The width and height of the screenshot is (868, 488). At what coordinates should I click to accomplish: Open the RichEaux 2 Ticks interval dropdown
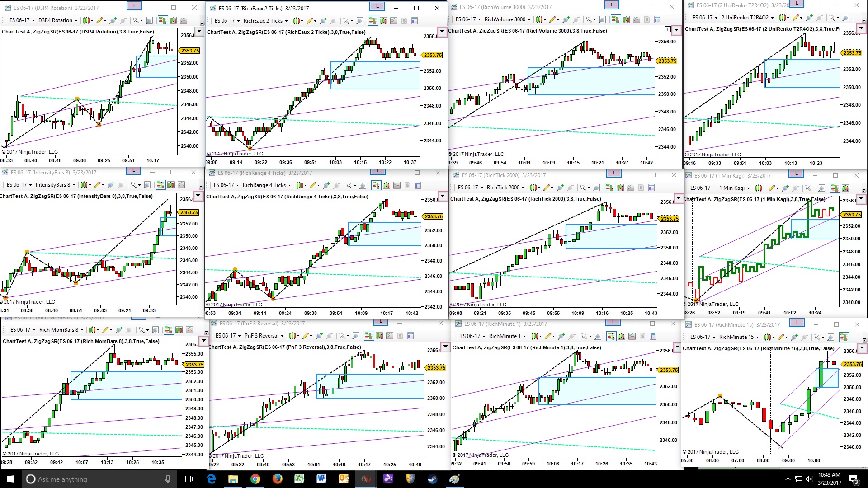[x=265, y=21]
